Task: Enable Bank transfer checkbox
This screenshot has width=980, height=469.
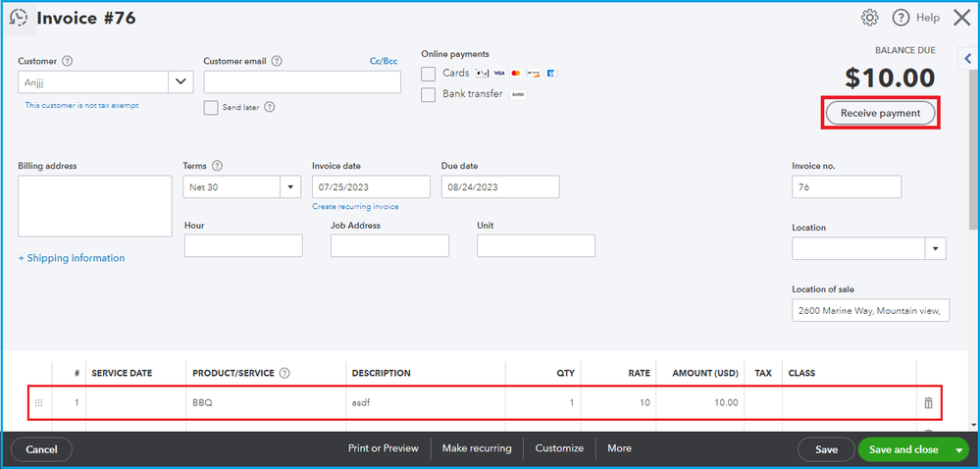Action: pyautogui.click(x=428, y=94)
